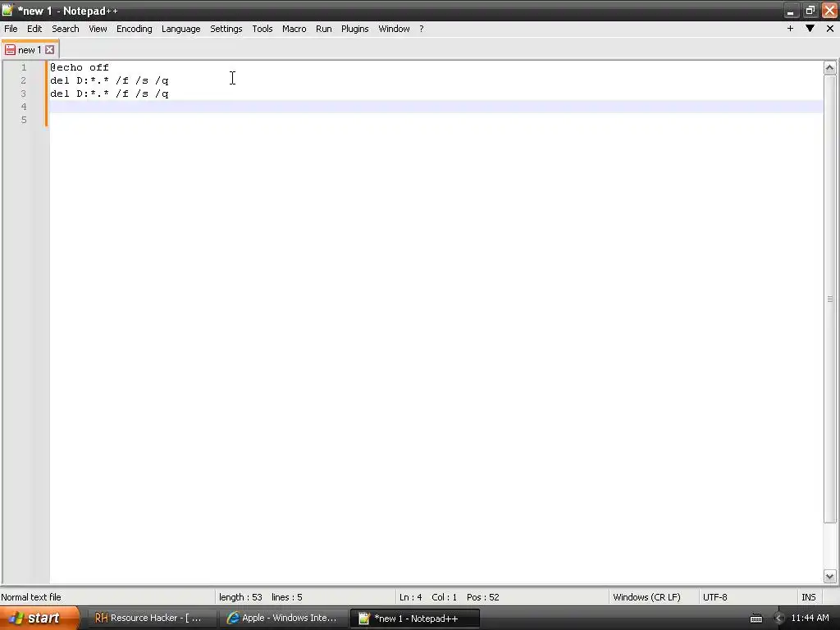The width and height of the screenshot is (840, 630).
Task: Click line number 5 in margin
Action: 24,120
